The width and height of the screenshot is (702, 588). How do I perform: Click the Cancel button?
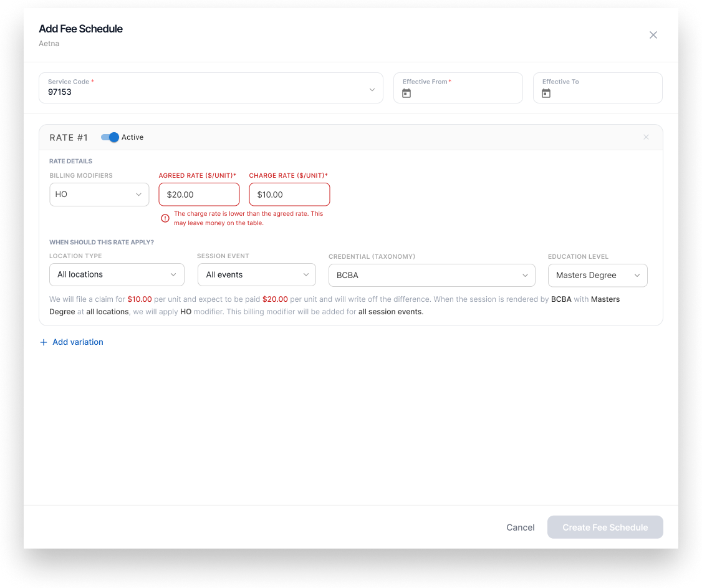click(x=520, y=527)
